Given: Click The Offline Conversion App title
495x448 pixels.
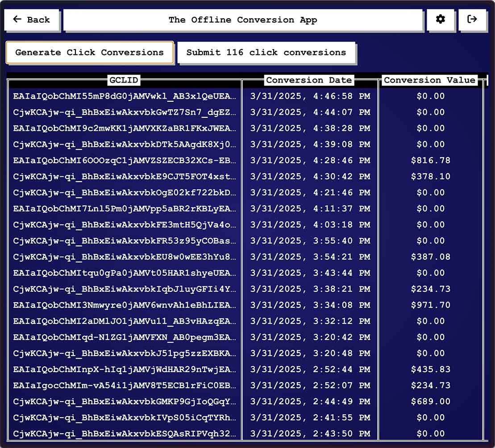Looking at the screenshot, I should click(x=243, y=20).
